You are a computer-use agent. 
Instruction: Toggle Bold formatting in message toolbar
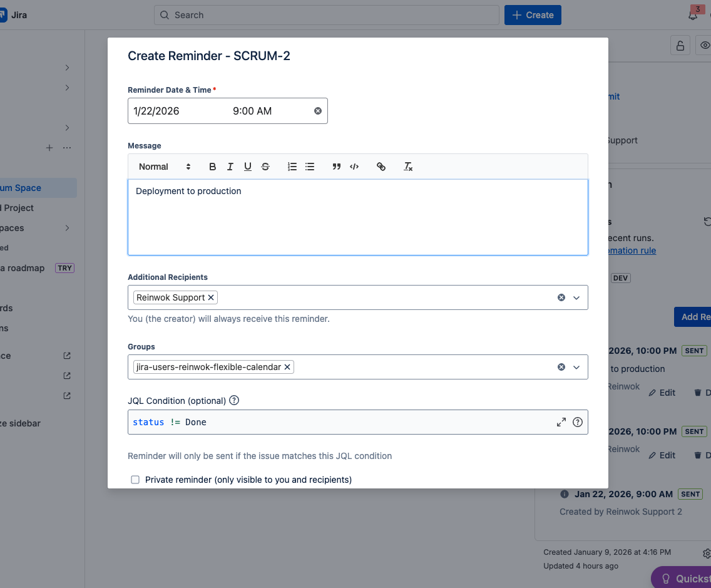213,167
